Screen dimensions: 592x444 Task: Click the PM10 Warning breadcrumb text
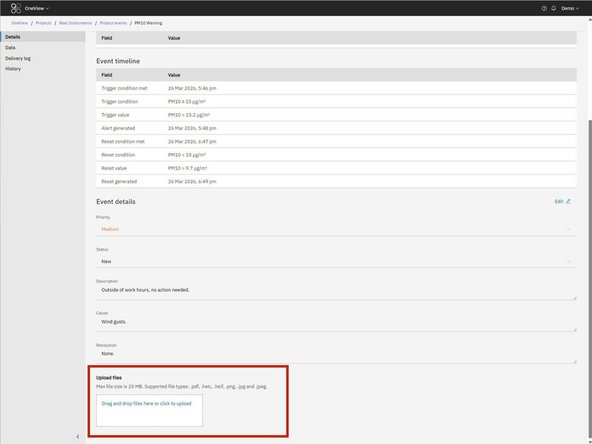(148, 23)
